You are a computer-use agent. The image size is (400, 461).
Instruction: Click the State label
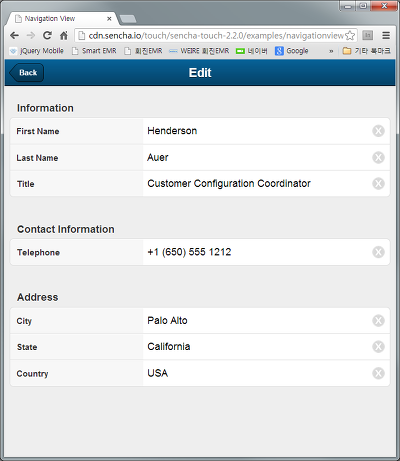pos(27,347)
